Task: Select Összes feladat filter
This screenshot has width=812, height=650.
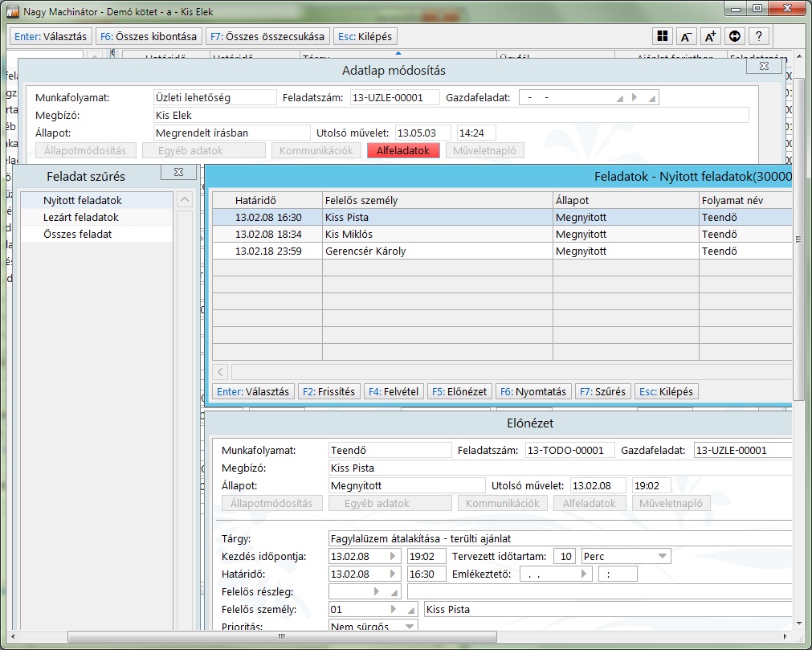Action: click(x=78, y=234)
